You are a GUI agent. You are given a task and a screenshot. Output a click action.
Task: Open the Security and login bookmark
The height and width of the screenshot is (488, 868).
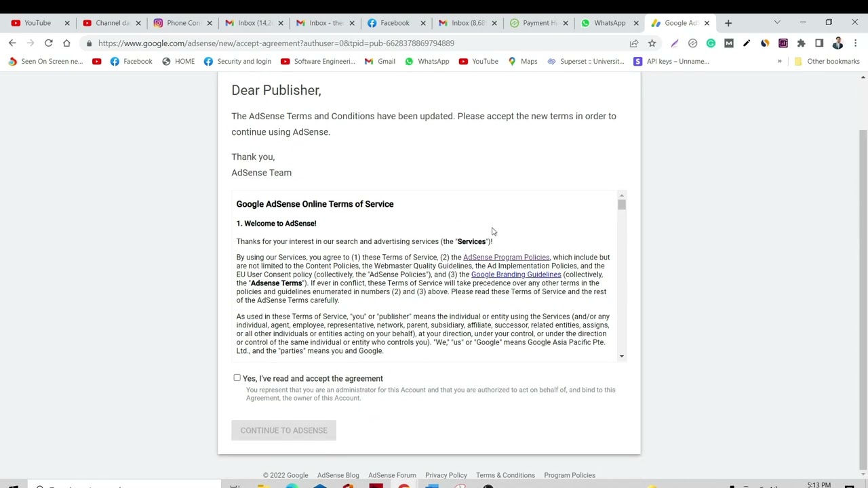(x=238, y=62)
